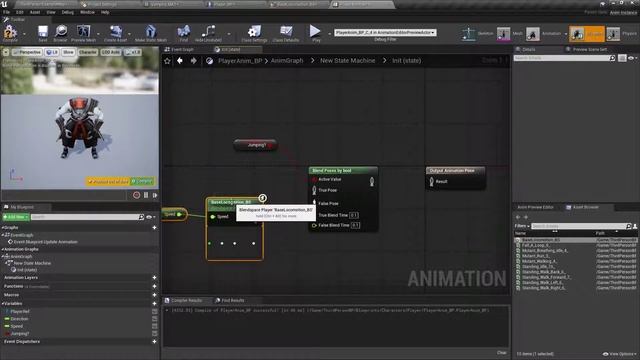The image size is (640, 360).
Task: Navigate to New State Machine breadcrumb
Action: pyautogui.click(x=347, y=61)
